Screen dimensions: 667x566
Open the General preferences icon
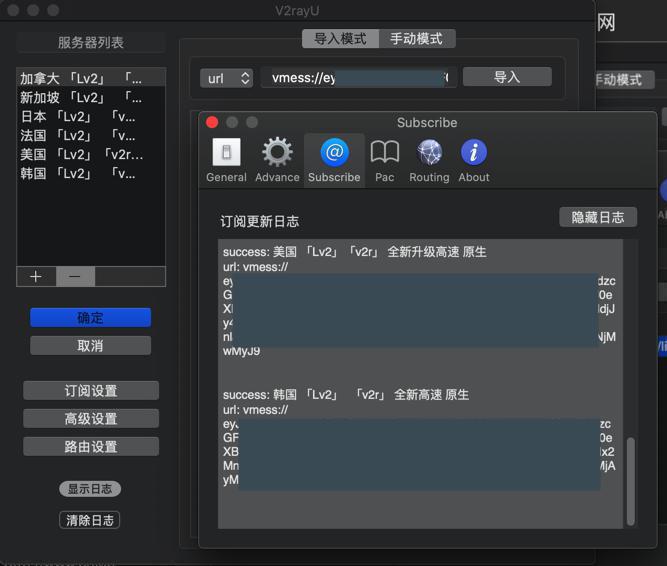tap(226, 160)
